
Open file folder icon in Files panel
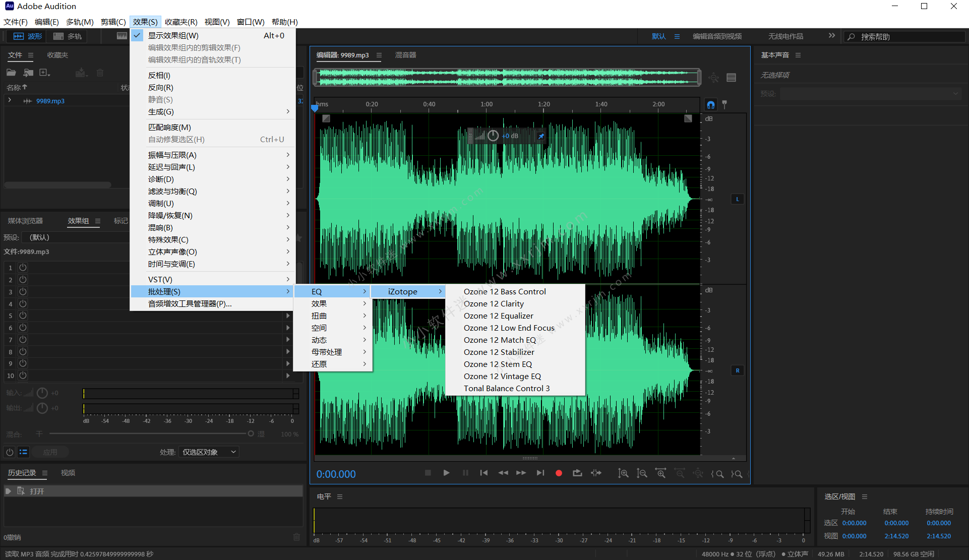(11, 73)
